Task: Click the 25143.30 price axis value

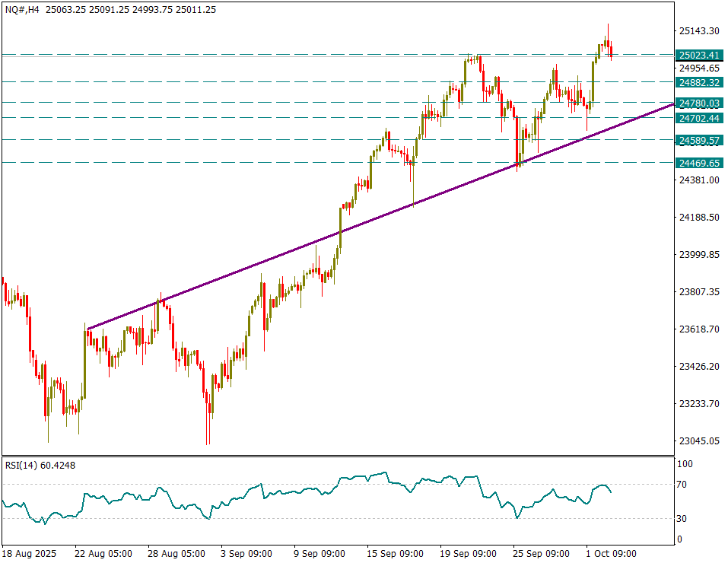Action: click(x=698, y=31)
